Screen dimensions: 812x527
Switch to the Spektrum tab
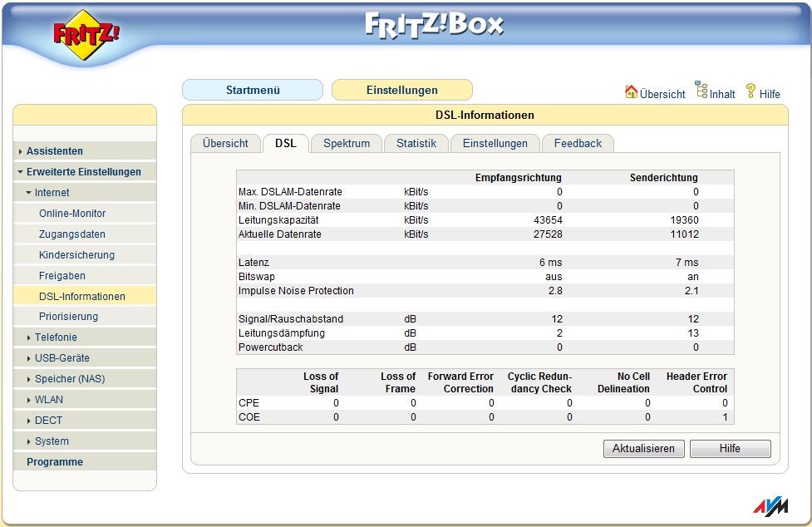[347, 143]
